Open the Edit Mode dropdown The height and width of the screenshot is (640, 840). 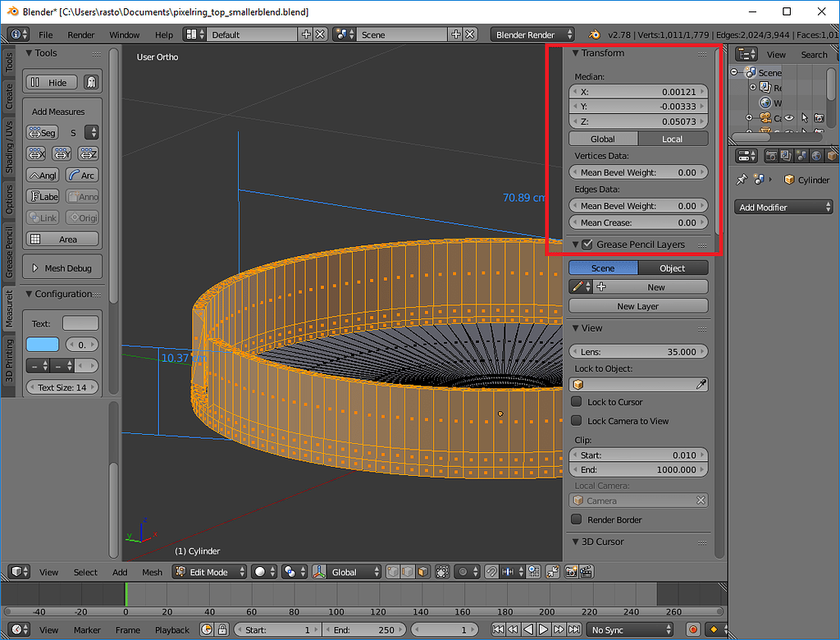[210, 572]
